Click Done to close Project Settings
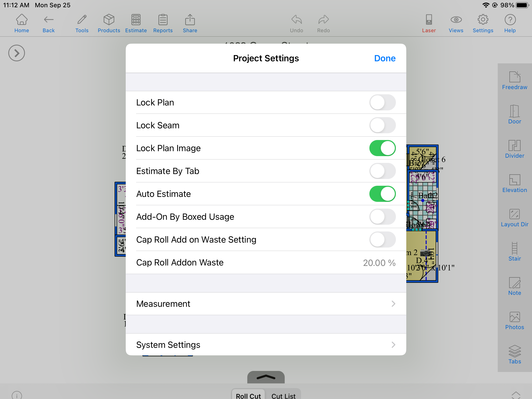Image resolution: width=532 pixels, height=399 pixels. pos(384,58)
